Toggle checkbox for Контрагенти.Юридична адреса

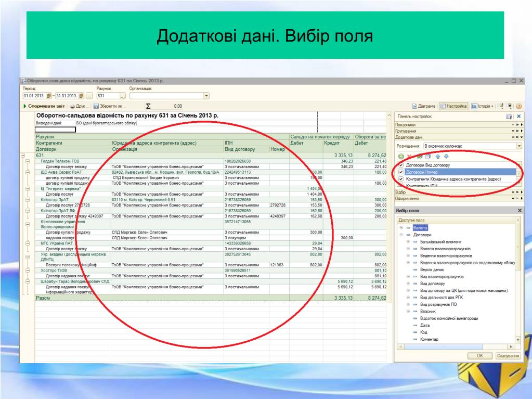[x=401, y=179]
